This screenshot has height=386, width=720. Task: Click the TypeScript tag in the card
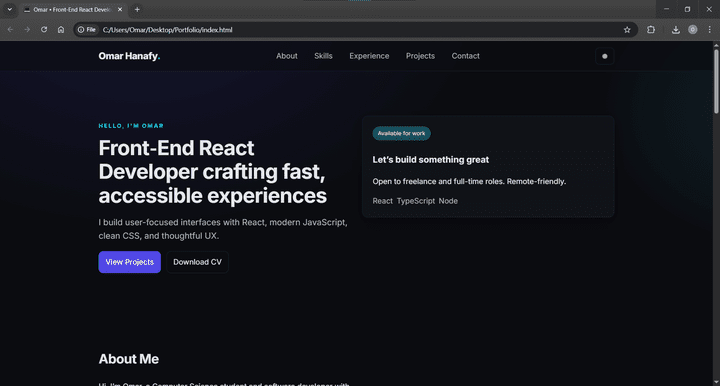coord(416,201)
